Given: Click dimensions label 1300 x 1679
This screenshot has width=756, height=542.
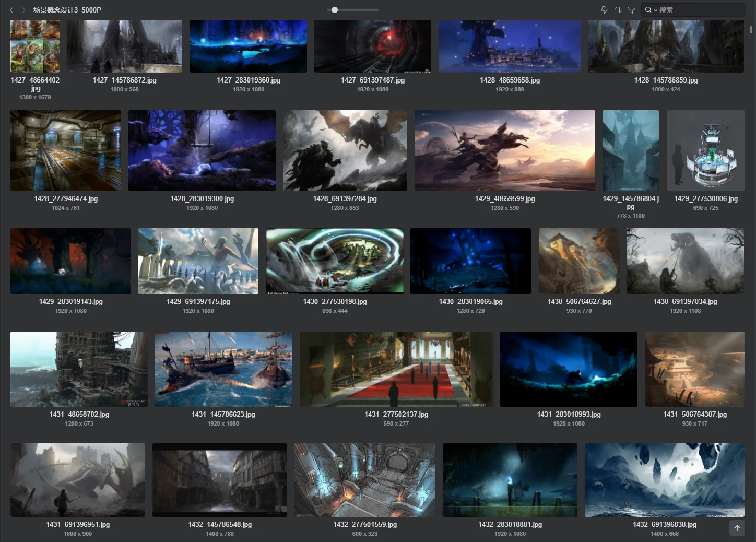Looking at the screenshot, I should [x=35, y=97].
